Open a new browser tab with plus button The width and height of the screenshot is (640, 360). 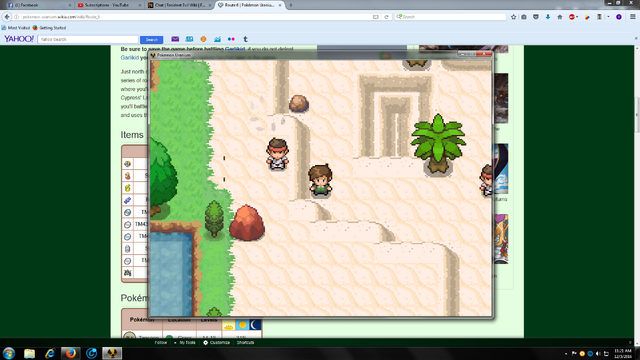[291, 5]
